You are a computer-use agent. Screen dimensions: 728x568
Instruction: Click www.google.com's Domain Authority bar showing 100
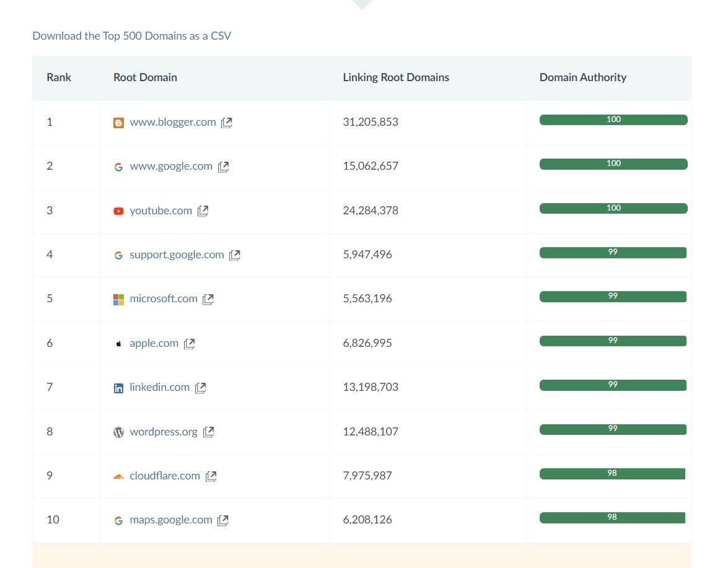613,164
